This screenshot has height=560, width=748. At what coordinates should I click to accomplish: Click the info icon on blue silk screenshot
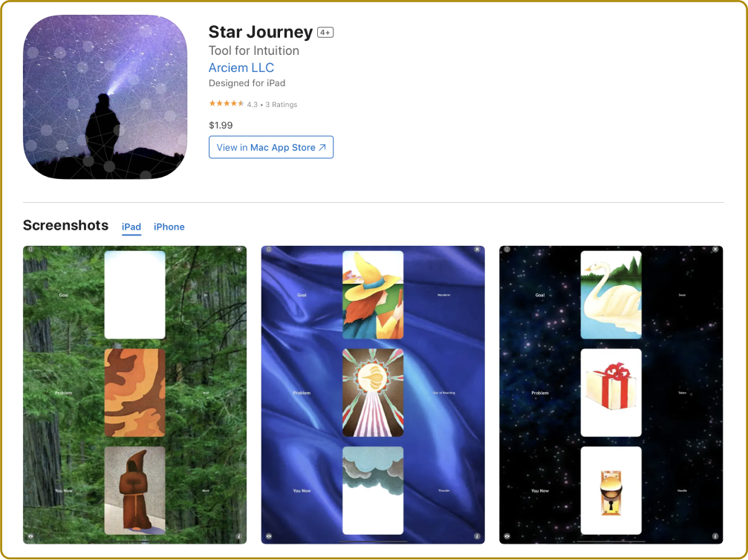(x=477, y=536)
